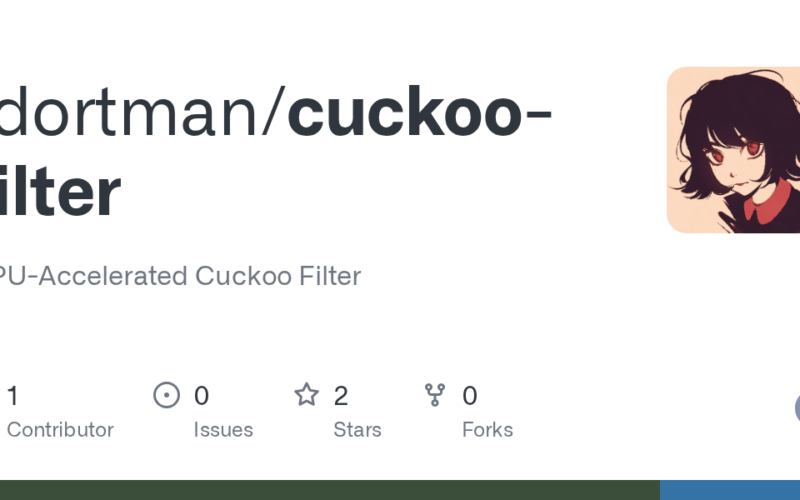Viewport: 800px width, 500px height.
Task: Click the dark green language bar segment
Action: pyautogui.click(x=330, y=490)
